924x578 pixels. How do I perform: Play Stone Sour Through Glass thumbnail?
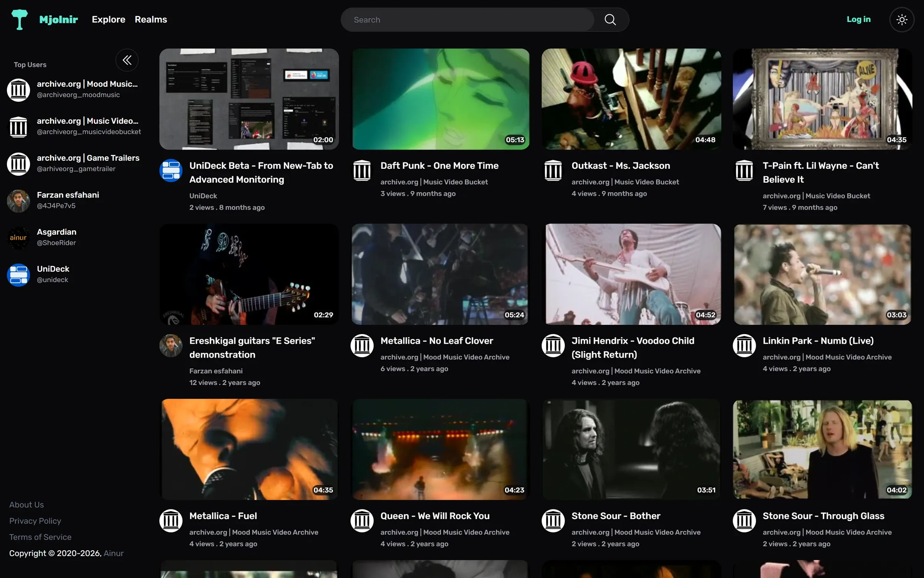(x=822, y=449)
